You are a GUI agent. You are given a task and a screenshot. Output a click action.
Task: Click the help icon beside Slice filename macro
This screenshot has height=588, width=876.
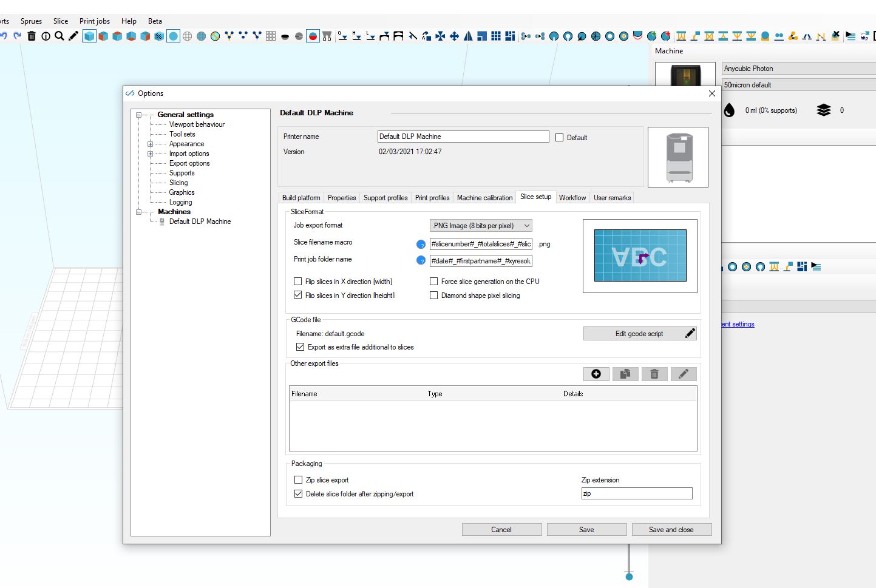coord(421,244)
